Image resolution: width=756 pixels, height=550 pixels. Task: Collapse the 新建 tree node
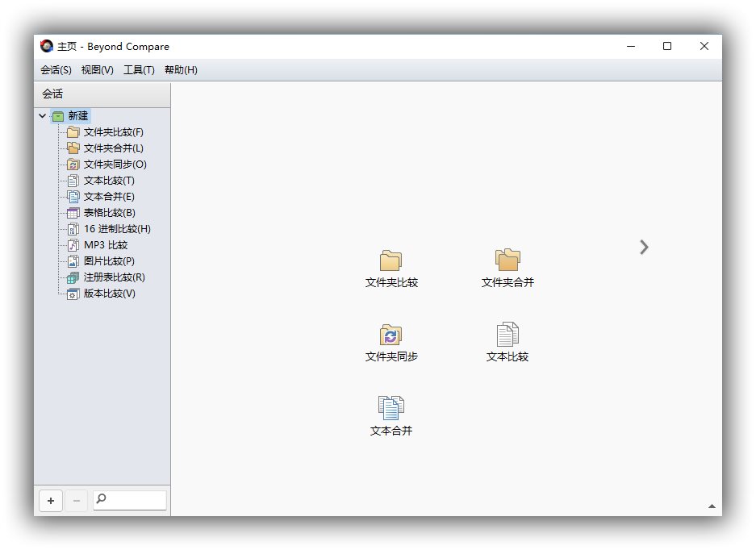click(43, 115)
